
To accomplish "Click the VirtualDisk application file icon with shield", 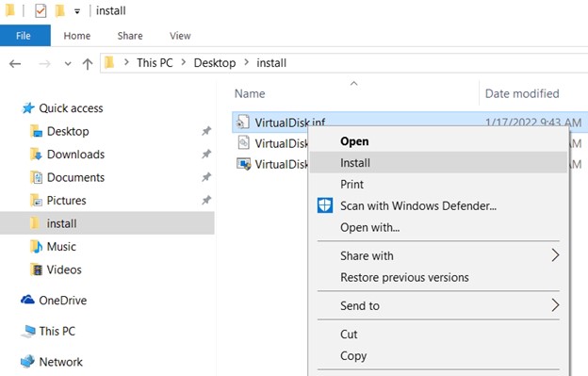I will [x=244, y=164].
